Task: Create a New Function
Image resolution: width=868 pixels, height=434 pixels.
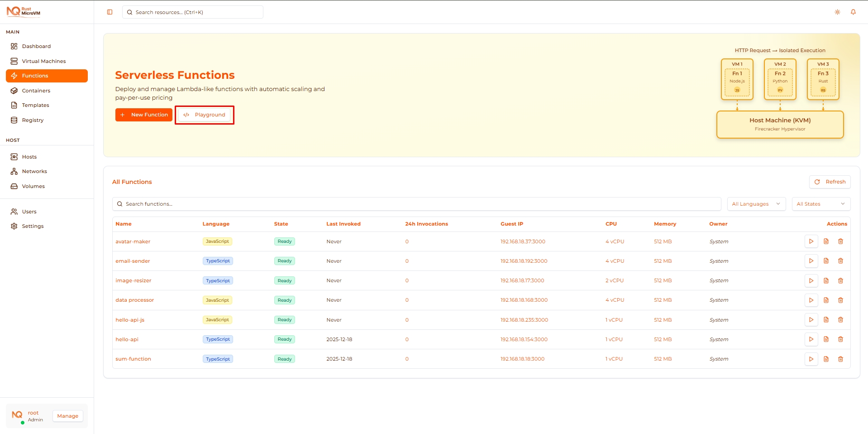Action: click(x=143, y=115)
